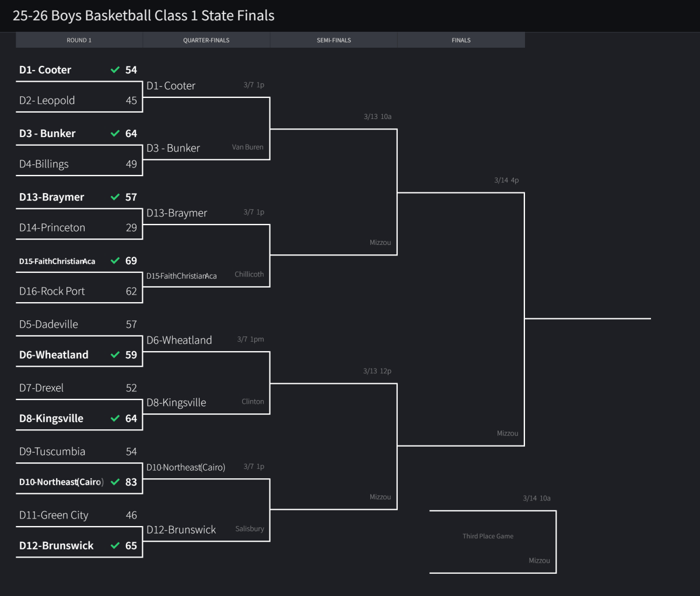Click D9-Tuscumbia in Round 1
The image size is (700, 596).
(52, 451)
